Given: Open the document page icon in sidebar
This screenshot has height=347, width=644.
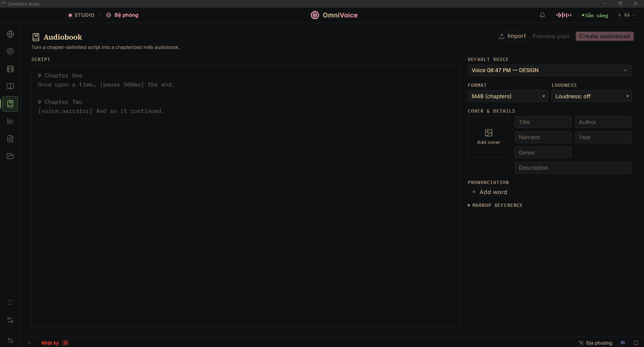Looking at the screenshot, I should point(10,139).
